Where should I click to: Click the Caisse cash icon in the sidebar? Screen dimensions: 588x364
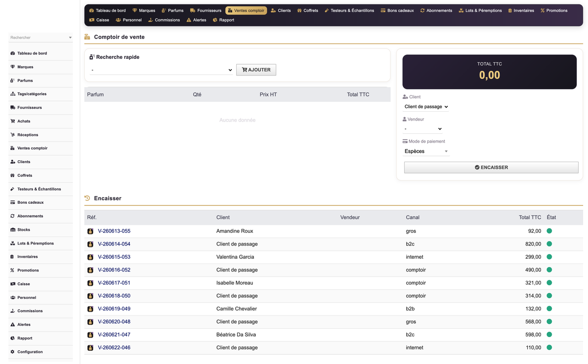[12, 284]
